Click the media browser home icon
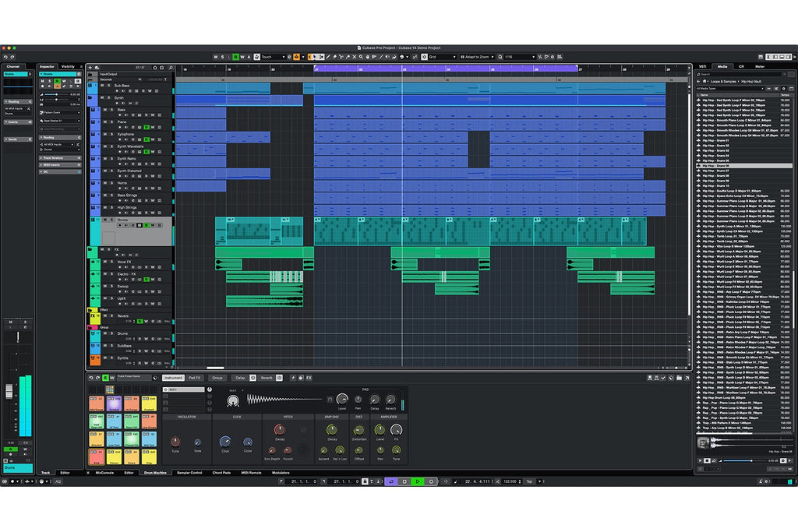 tap(704, 81)
